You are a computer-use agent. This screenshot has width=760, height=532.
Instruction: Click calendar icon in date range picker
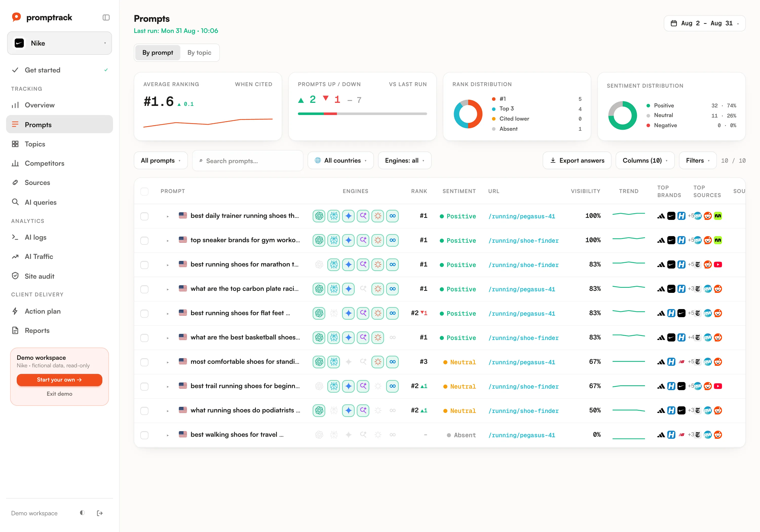[x=674, y=23]
